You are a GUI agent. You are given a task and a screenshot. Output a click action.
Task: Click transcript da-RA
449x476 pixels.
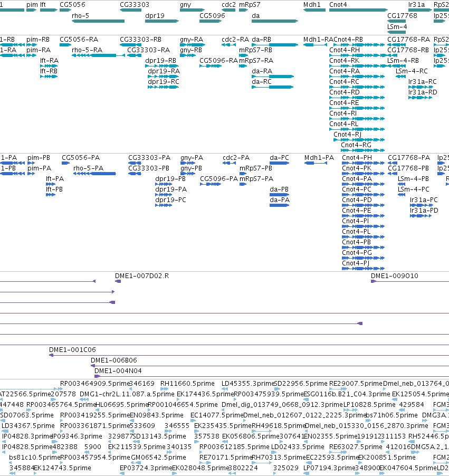pyautogui.click(x=262, y=71)
